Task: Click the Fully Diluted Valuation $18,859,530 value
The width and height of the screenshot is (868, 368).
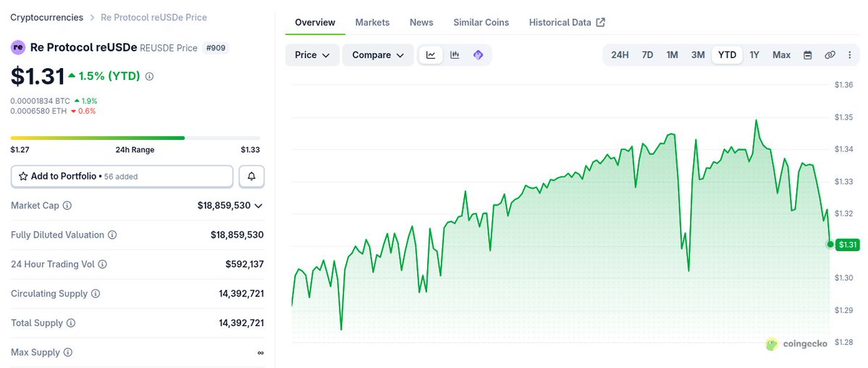Action: (x=237, y=235)
